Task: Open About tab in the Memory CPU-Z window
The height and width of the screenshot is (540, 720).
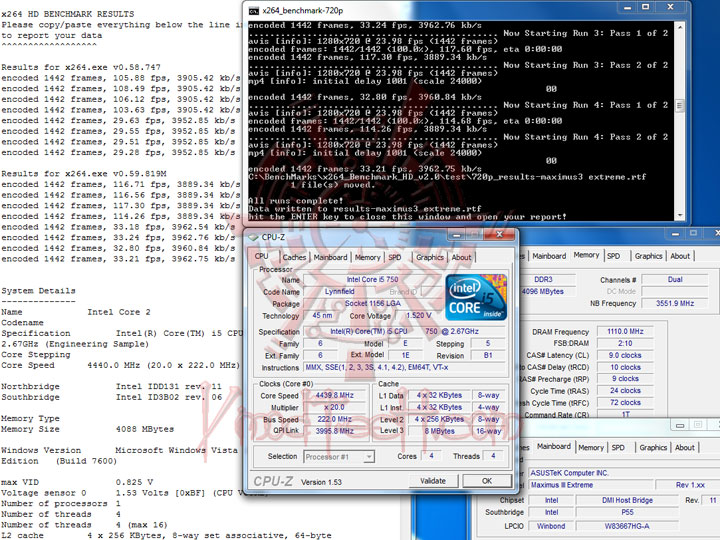Action: tap(680, 256)
